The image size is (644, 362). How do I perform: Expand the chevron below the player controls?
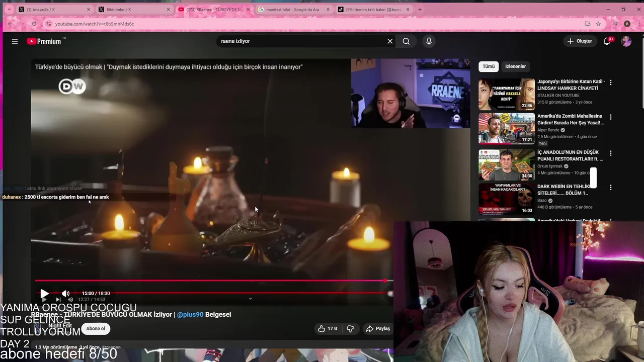(x=251, y=299)
